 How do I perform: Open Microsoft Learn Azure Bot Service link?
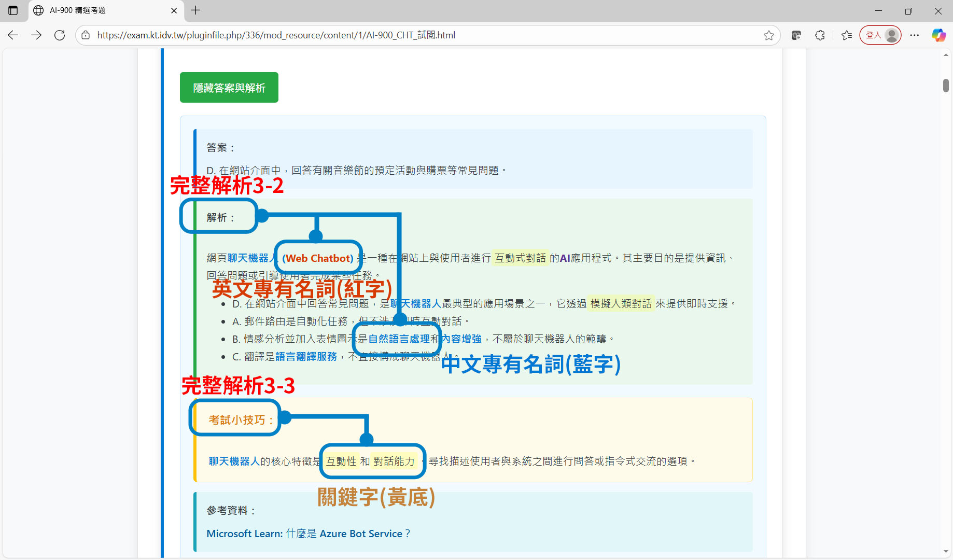click(308, 534)
